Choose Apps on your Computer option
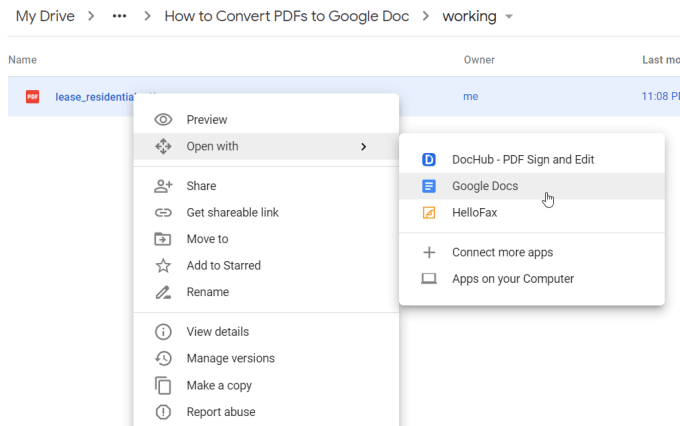This screenshot has height=426, width=680. click(x=512, y=279)
